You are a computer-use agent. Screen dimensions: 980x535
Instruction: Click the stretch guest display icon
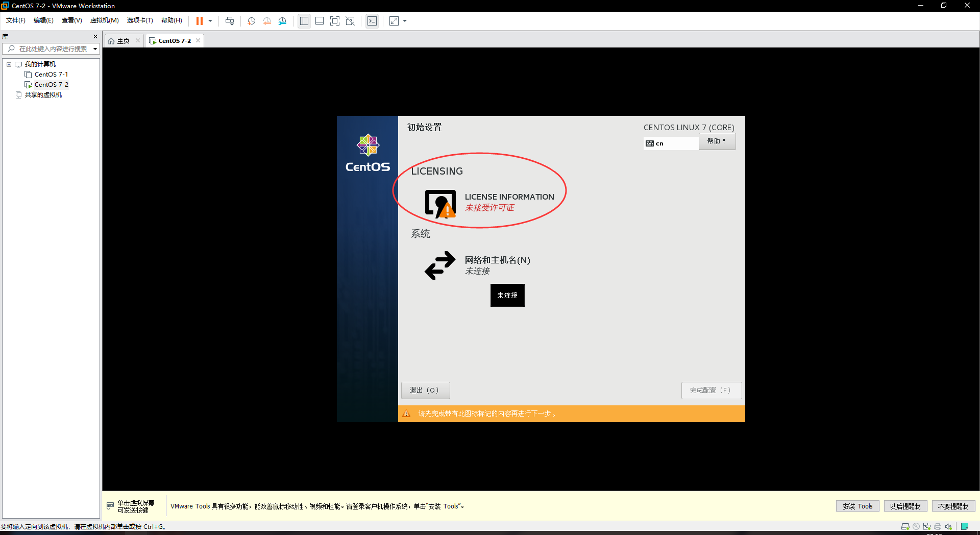point(394,21)
